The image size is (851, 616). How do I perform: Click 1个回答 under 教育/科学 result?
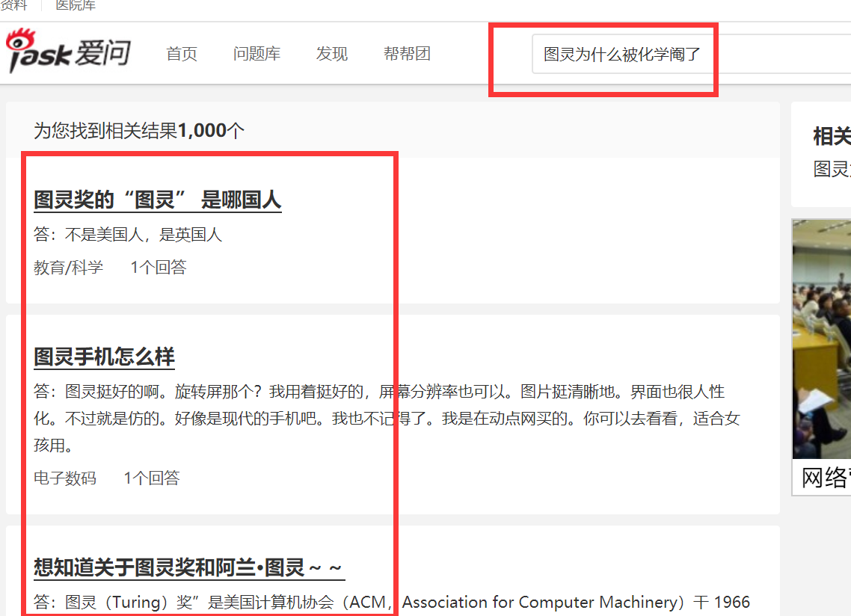159,267
